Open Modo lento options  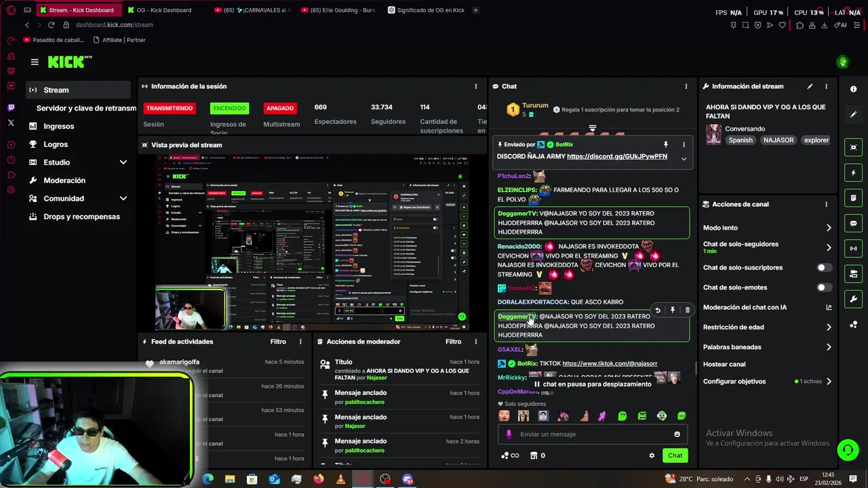point(829,228)
